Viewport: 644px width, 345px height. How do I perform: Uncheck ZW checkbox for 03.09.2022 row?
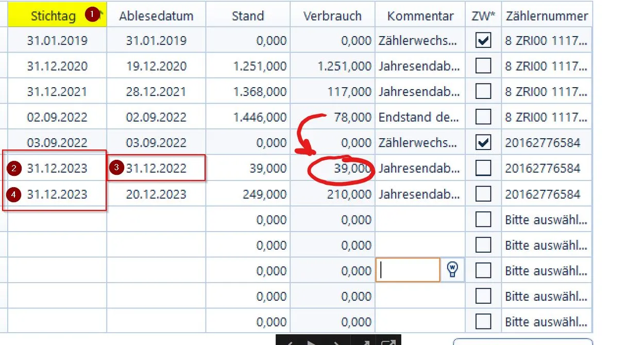(x=483, y=142)
